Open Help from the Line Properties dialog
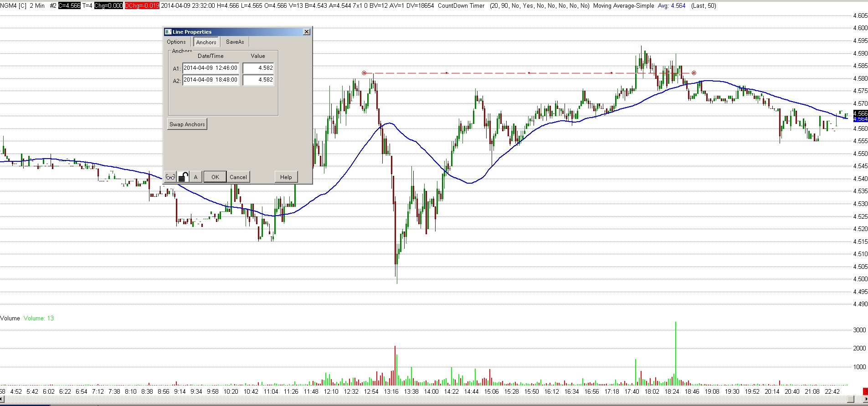 (286, 177)
